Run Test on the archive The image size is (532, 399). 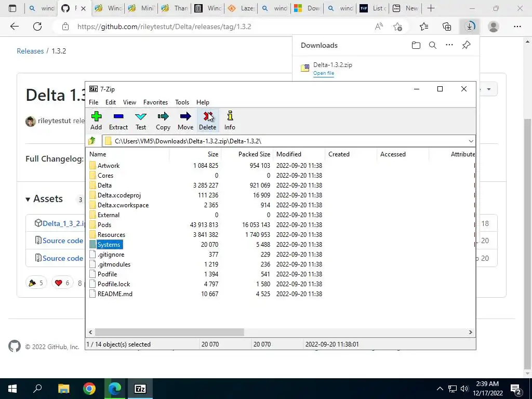[141, 121]
